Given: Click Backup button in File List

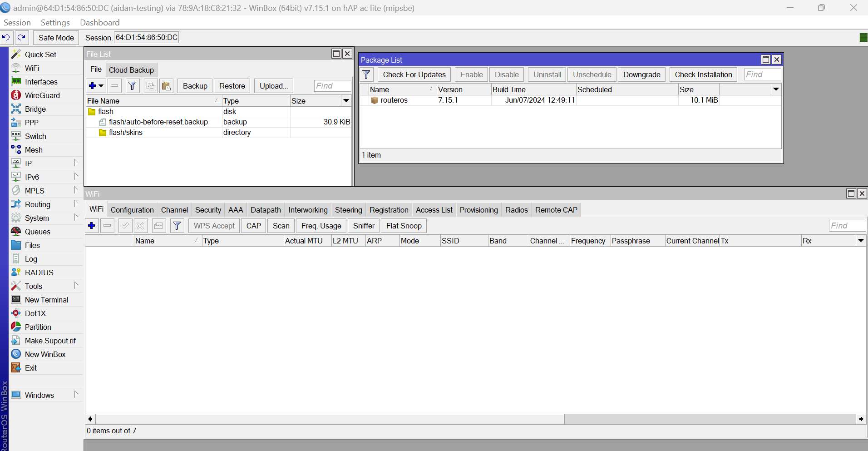Looking at the screenshot, I should 195,86.
